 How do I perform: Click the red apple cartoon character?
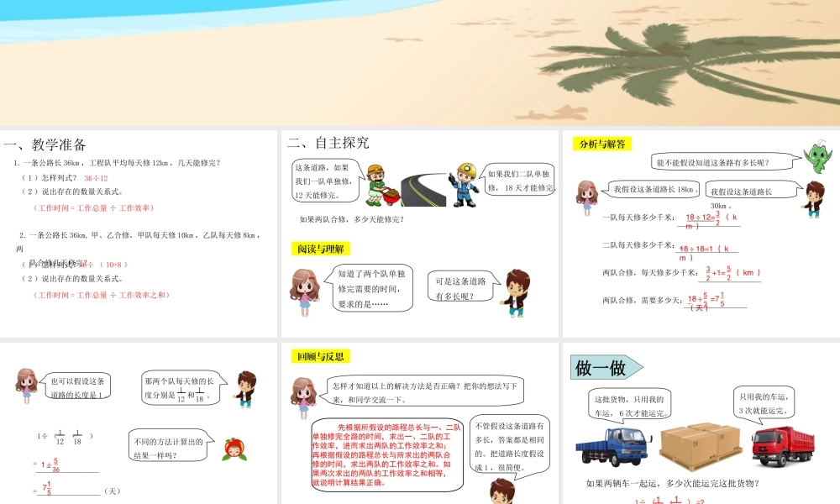(x=234, y=449)
